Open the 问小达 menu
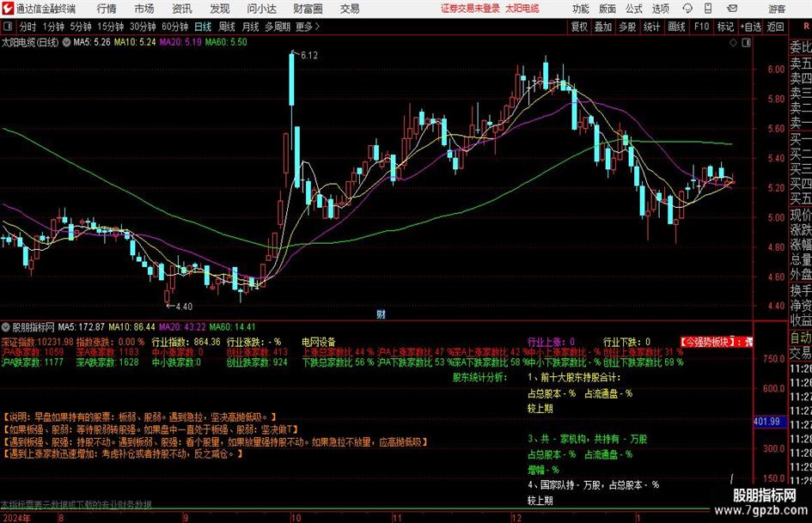The height and width of the screenshot is (523, 812). point(261,9)
